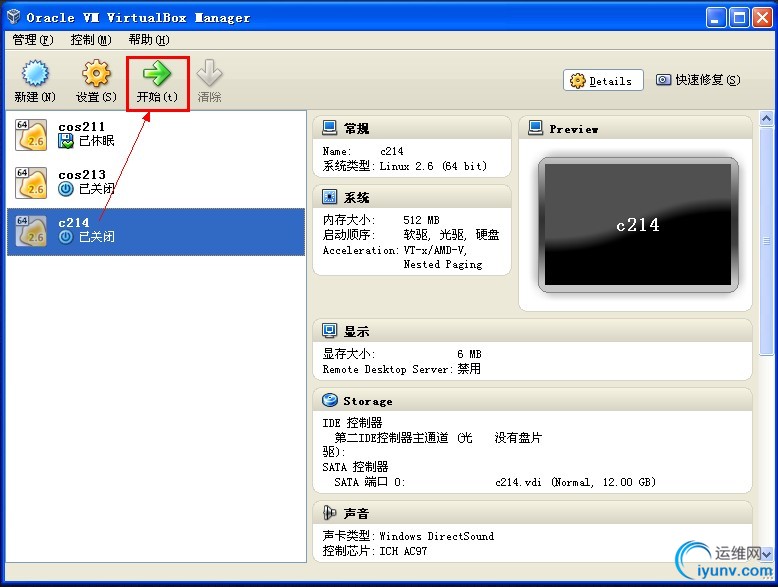Image resolution: width=778 pixels, height=587 pixels.
Task: Start VM with the 开始 green arrow
Action: coord(157,74)
